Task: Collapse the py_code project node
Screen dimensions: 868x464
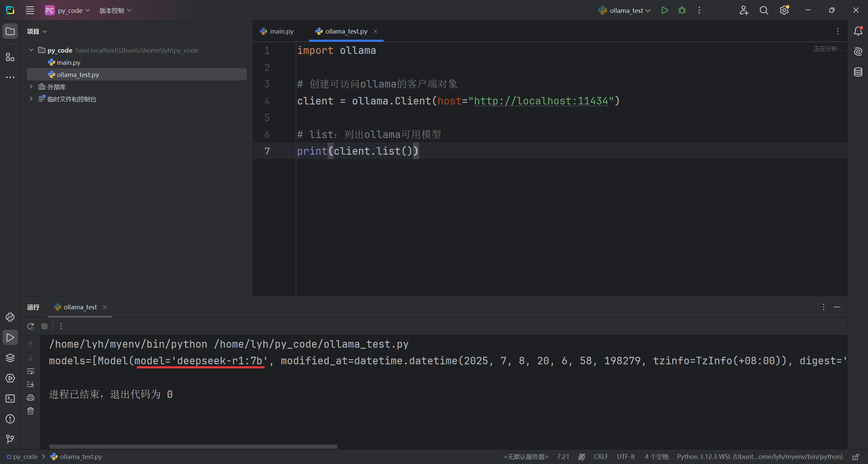Action: (x=31, y=50)
